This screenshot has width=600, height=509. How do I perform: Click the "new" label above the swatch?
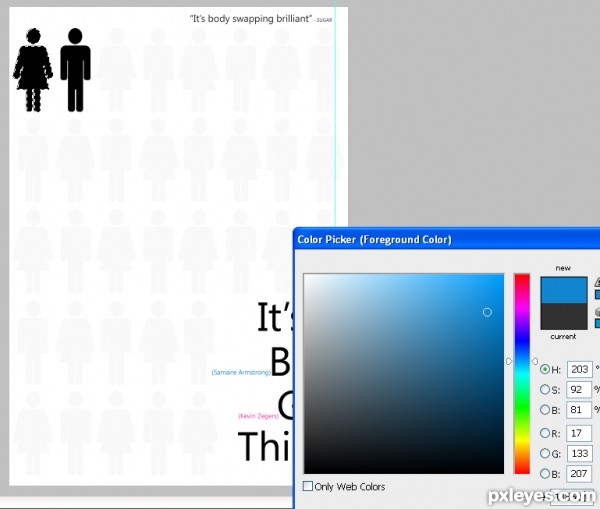[x=563, y=268]
